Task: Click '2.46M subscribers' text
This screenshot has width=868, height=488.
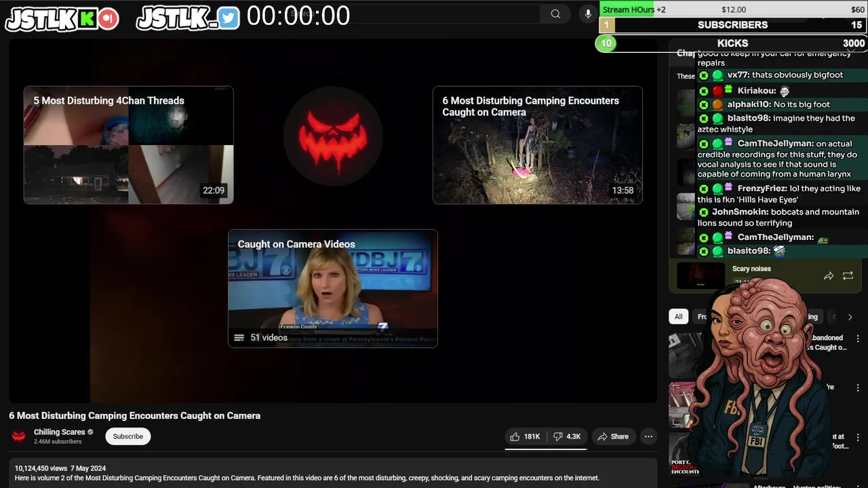Action: coord(58,442)
